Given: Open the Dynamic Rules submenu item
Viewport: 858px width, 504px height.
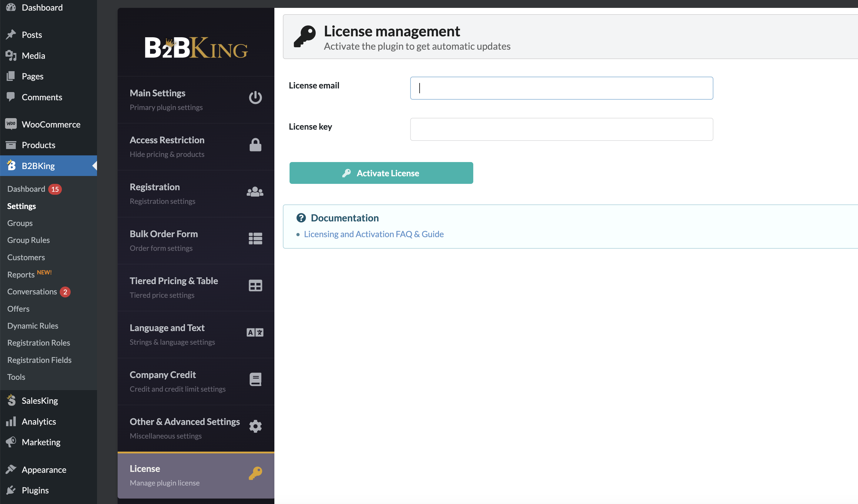Looking at the screenshot, I should [x=33, y=326].
